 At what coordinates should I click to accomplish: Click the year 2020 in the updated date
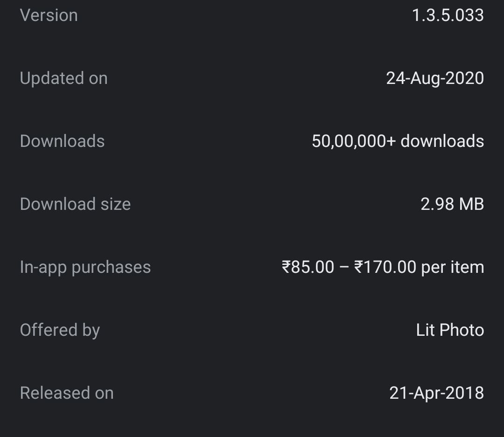coord(464,78)
